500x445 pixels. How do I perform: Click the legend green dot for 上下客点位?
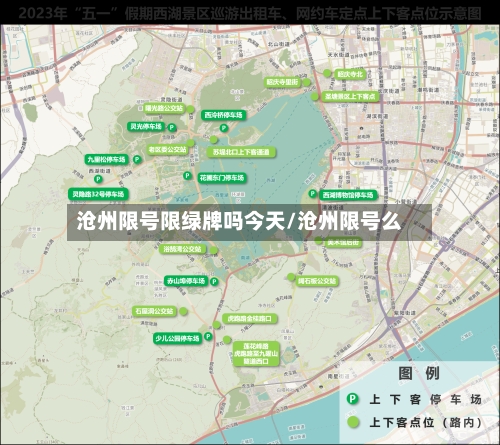(353, 422)
